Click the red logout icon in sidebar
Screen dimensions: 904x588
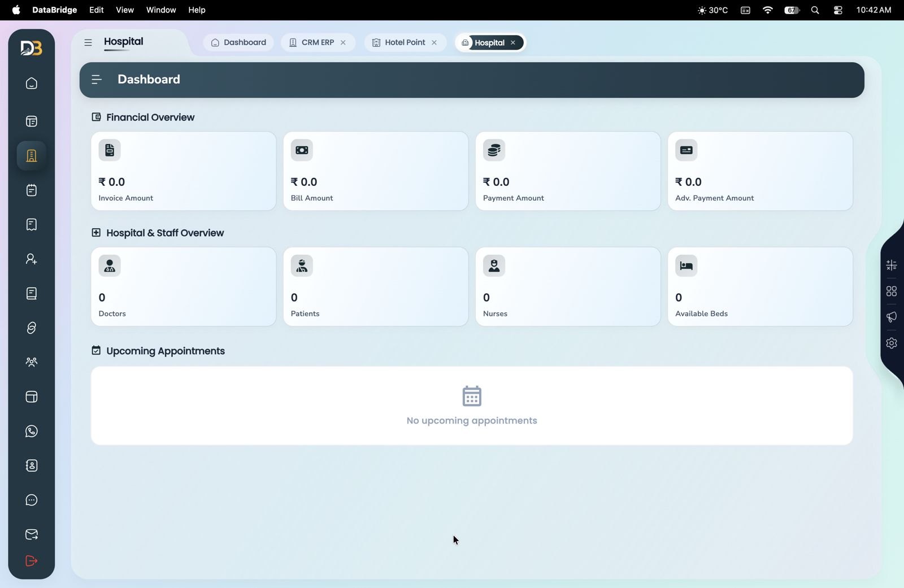click(32, 561)
